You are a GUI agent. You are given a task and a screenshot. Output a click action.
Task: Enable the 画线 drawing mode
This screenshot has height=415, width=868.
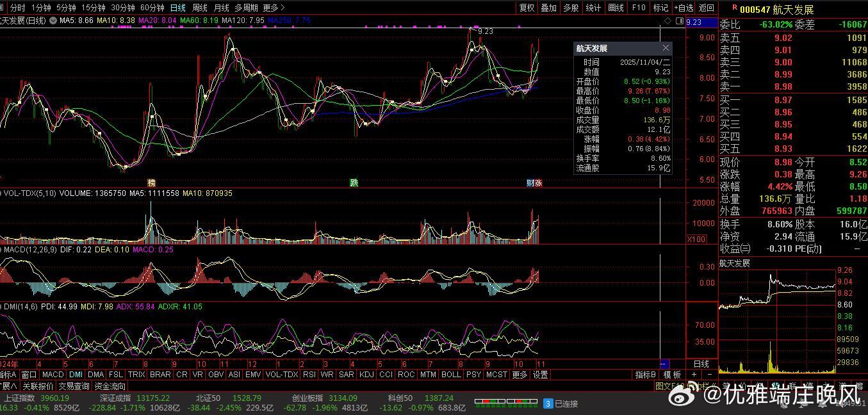(616, 8)
